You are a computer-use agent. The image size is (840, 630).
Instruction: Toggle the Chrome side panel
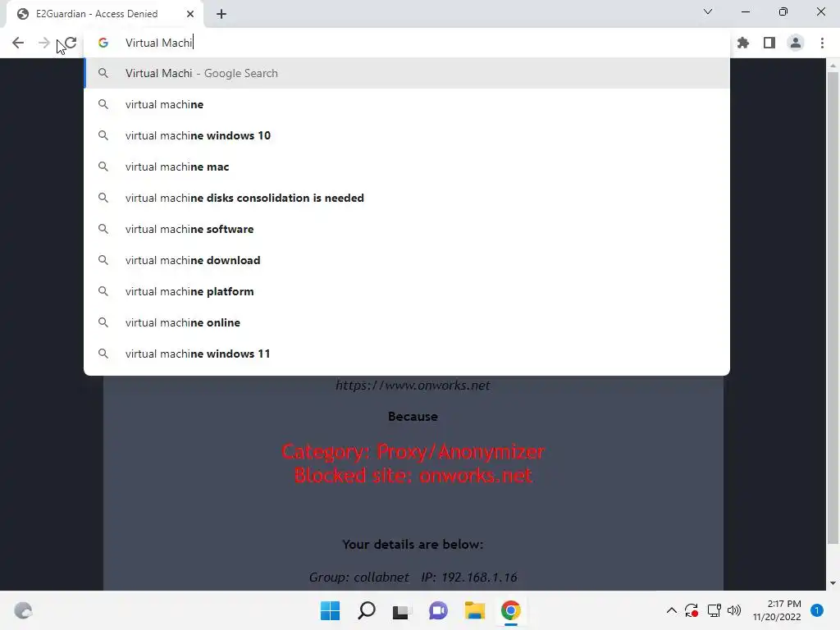(769, 43)
